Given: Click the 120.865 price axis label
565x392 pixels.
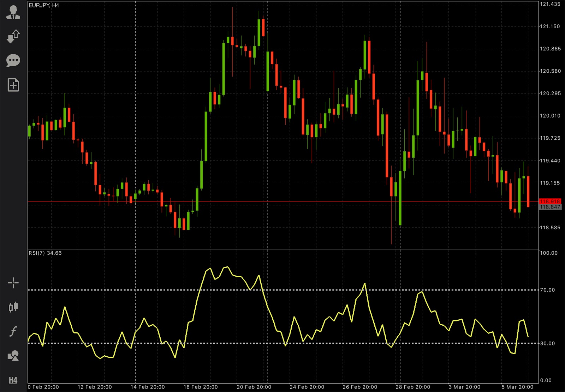Looking at the screenshot, I should [550, 49].
